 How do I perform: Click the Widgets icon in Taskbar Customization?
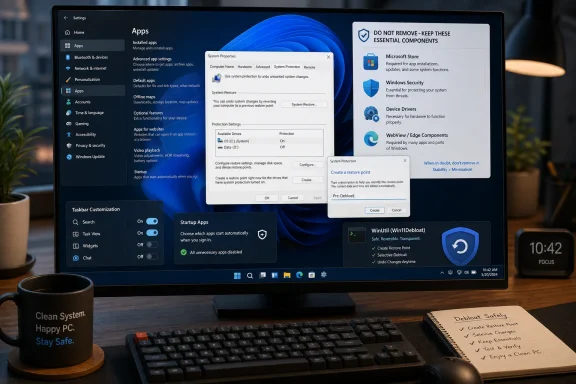pyautogui.click(x=76, y=246)
